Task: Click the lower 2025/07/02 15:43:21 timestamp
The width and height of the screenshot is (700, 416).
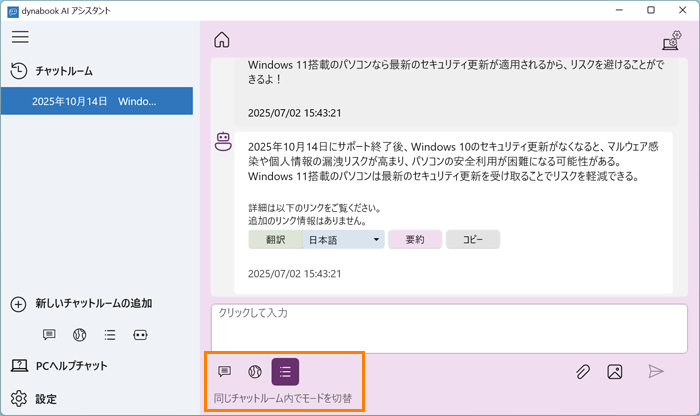Action: (294, 274)
